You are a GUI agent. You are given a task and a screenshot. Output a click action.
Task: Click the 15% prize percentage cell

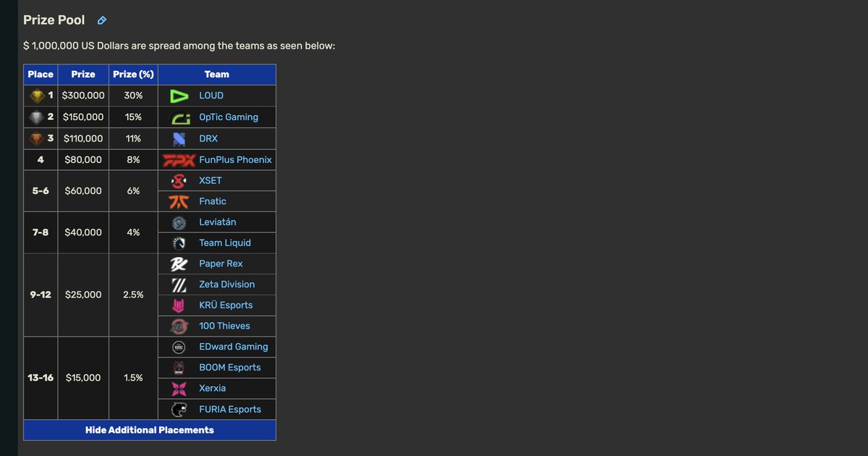[133, 117]
